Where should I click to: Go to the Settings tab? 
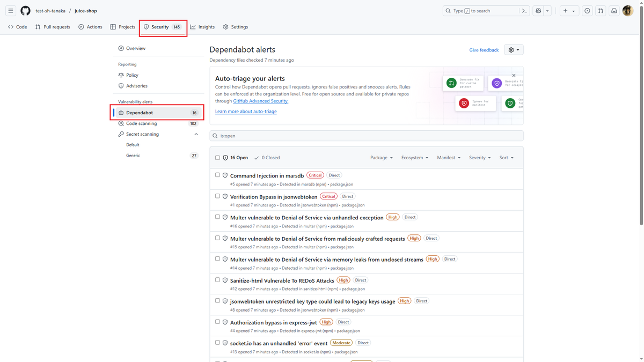click(x=236, y=27)
